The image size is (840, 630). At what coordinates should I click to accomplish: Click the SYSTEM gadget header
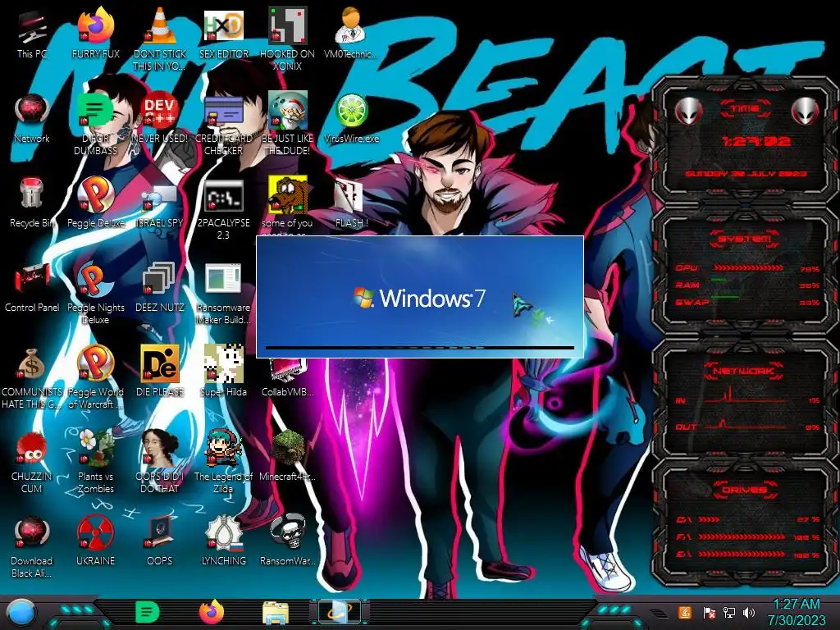(x=743, y=239)
